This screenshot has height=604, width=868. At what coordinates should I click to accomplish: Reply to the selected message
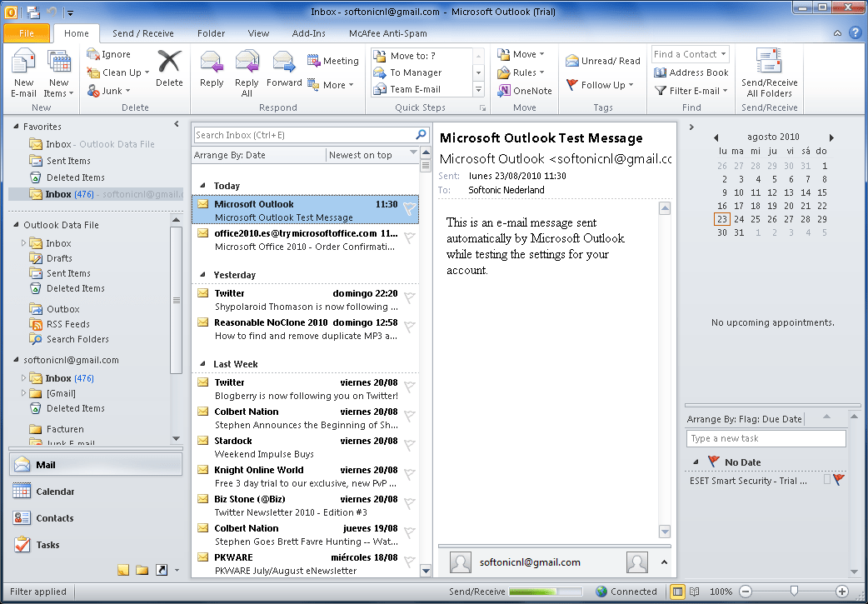click(212, 68)
